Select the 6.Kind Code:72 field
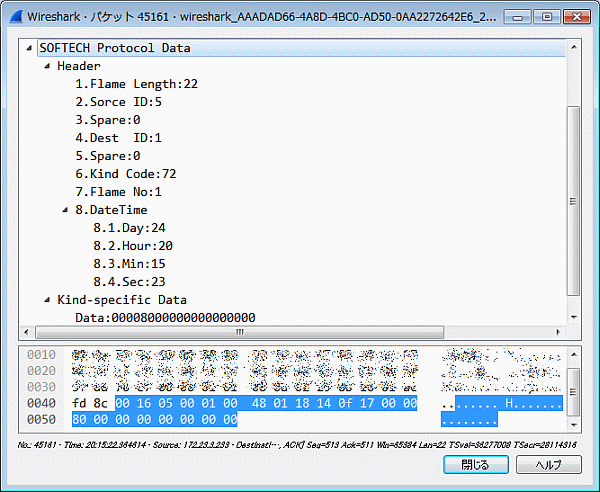Viewport: 600px width, 492px height. (x=126, y=174)
